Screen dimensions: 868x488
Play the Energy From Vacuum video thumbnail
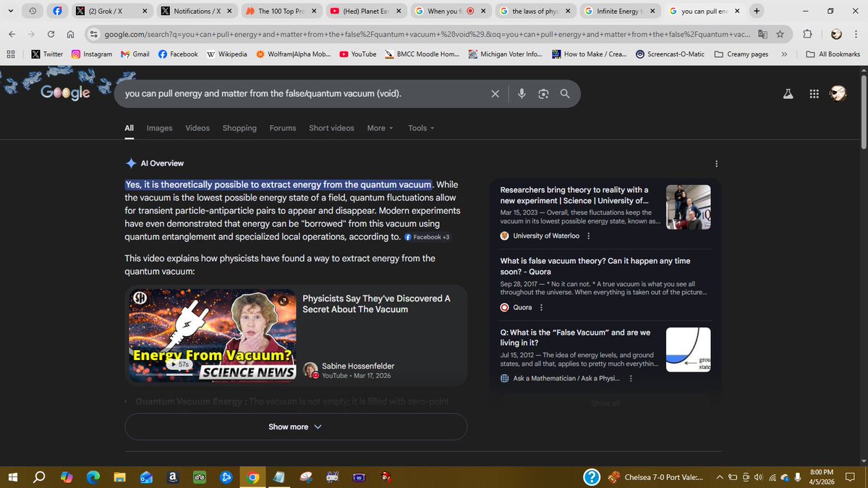click(x=213, y=335)
